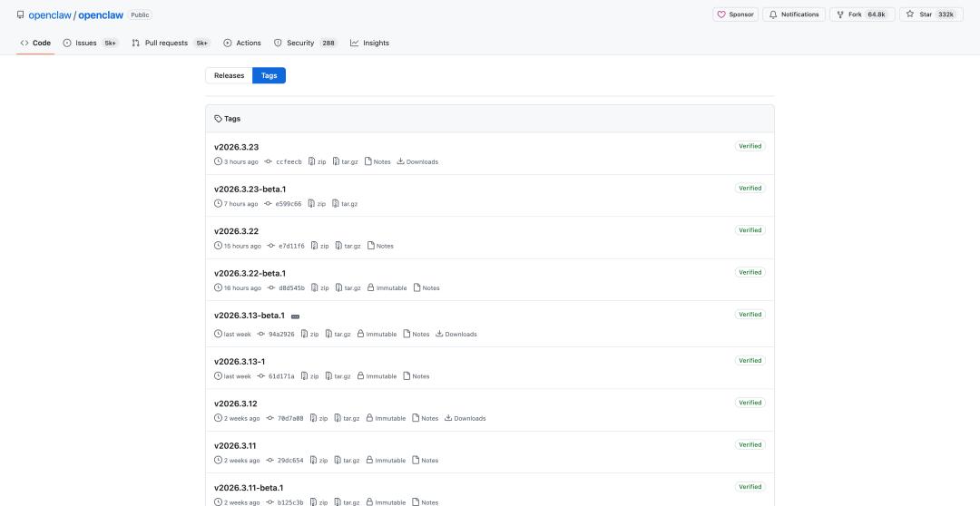Image resolution: width=980 pixels, height=506 pixels.
Task: Download zip for v2026.3.12
Action: (x=318, y=419)
